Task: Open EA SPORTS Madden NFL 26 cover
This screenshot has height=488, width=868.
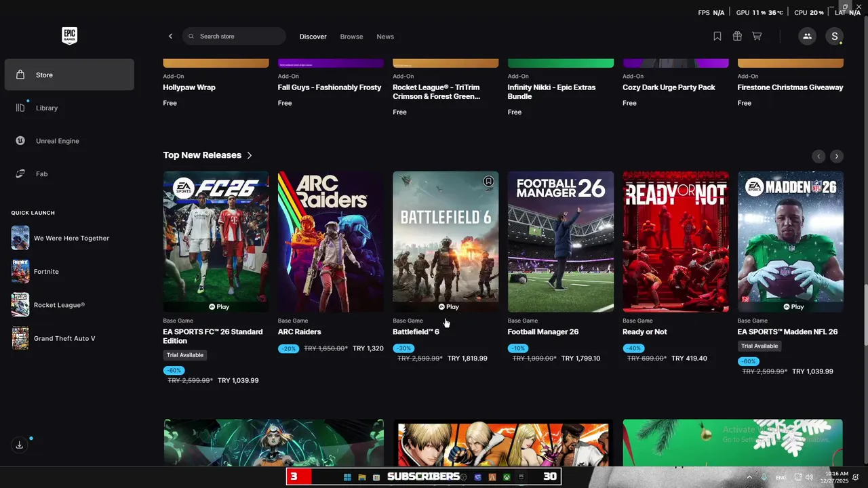Action: click(x=791, y=241)
